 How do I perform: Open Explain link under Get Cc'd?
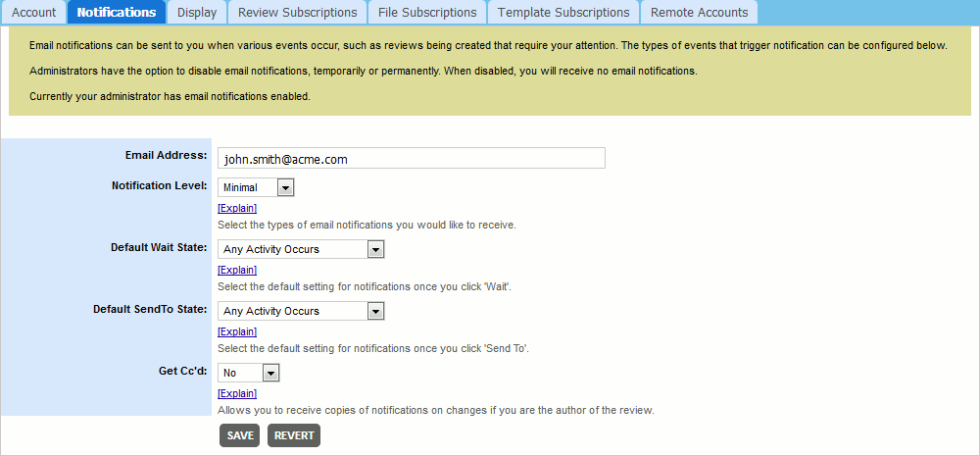click(237, 393)
